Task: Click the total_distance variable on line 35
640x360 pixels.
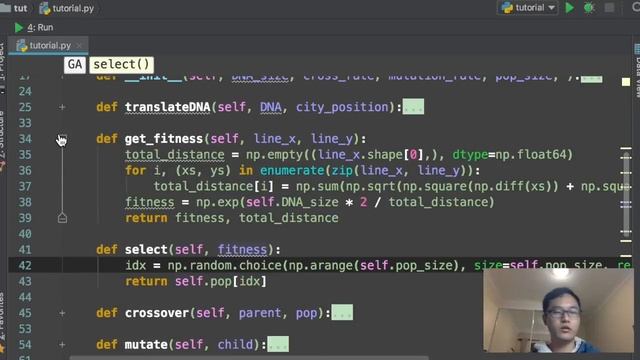Action: [175, 155]
